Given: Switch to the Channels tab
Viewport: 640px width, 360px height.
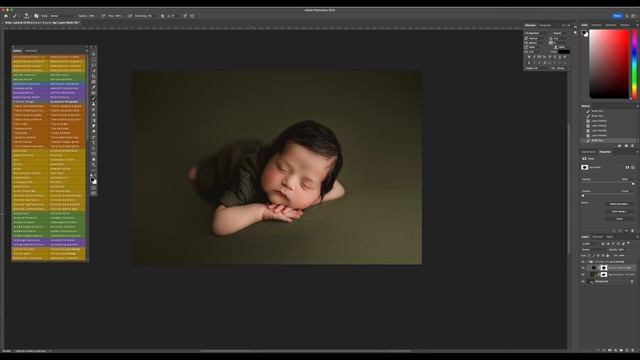Looking at the screenshot, I should click(x=598, y=237).
